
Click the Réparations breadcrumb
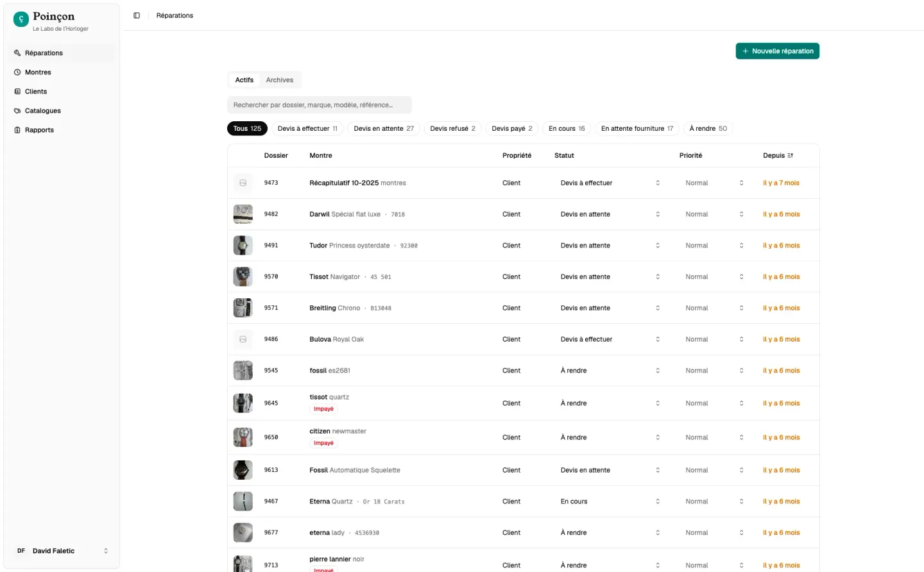point(175,15)
